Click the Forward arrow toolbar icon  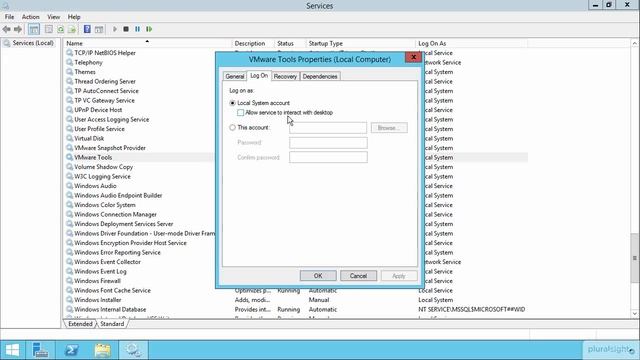point(18,29)
